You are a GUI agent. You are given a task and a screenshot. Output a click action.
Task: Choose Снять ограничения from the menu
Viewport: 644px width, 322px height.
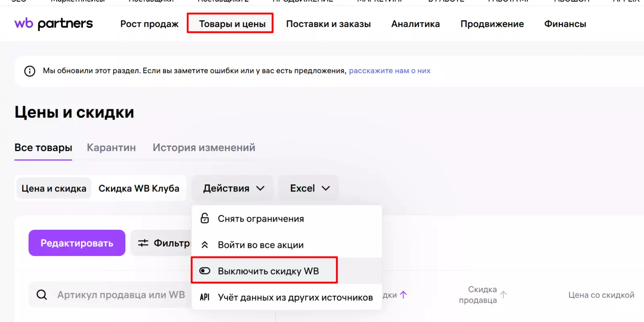point(287,218)
